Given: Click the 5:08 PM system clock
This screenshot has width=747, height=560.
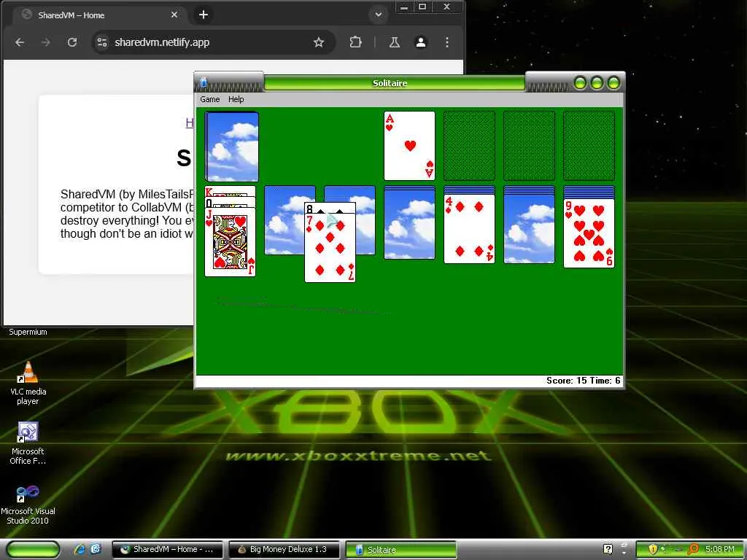Looking at the screenshot, I should pyautogui.click(x=720, y=549).
